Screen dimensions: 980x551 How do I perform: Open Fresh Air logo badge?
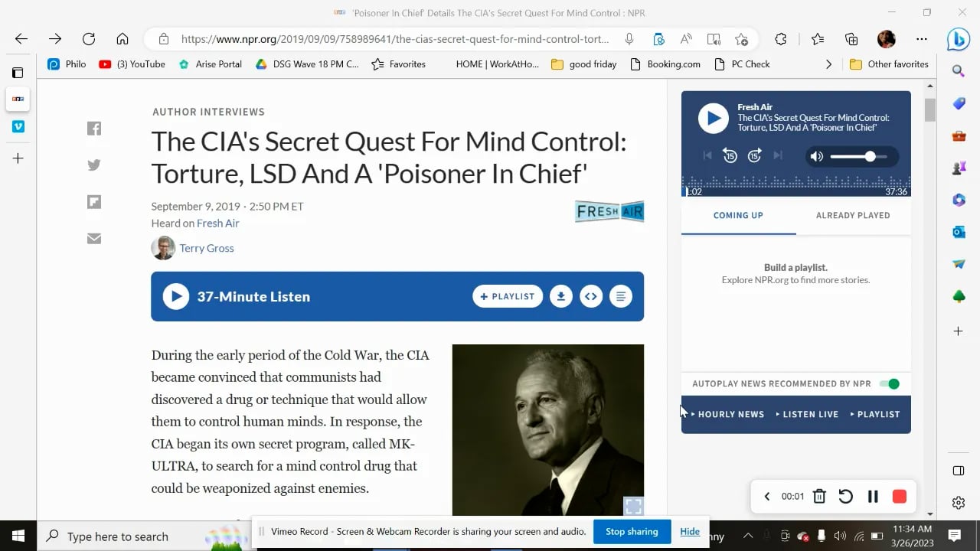609,211
